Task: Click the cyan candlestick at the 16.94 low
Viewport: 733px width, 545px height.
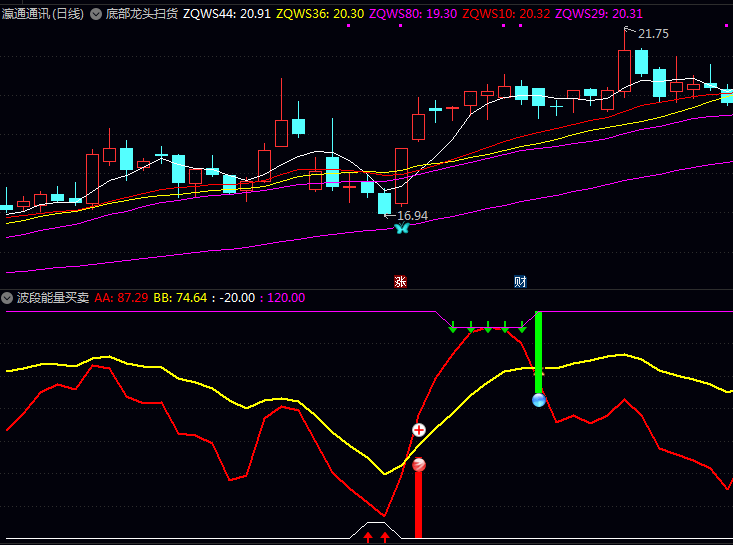Action: tap(384, 202)
